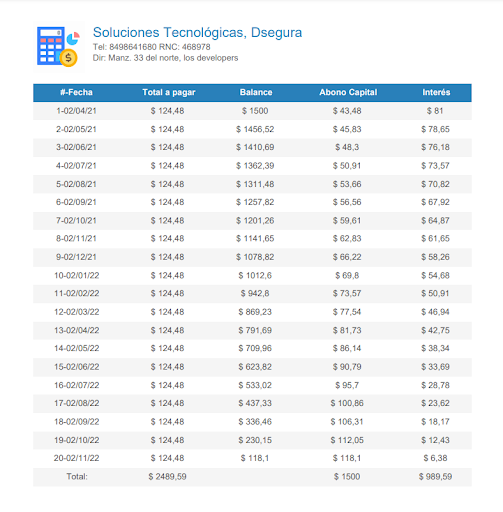Select the balance cell '$ 1410,69'

[255, 147]
